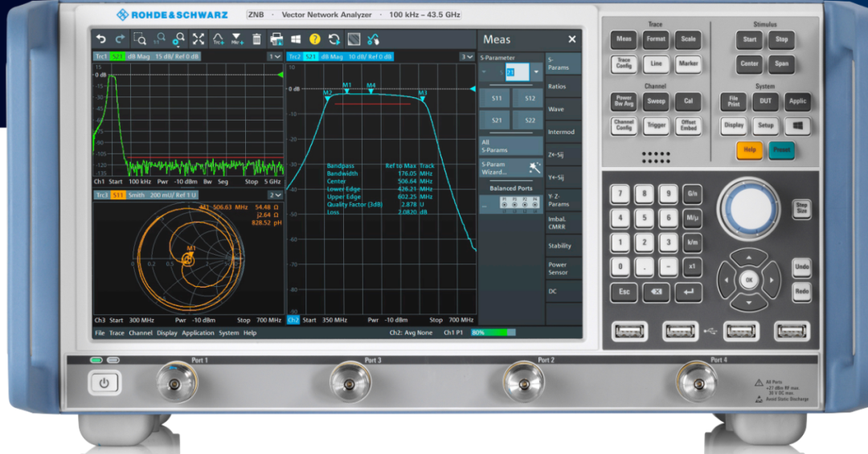The height and width of the screenshot is (454, 868).
Task: Open the S-Parameter combo box arrow
Action: click(536, 72)
